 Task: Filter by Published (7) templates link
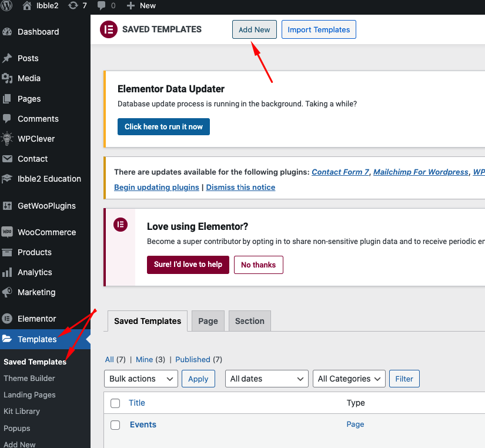(x=199, y=359)
